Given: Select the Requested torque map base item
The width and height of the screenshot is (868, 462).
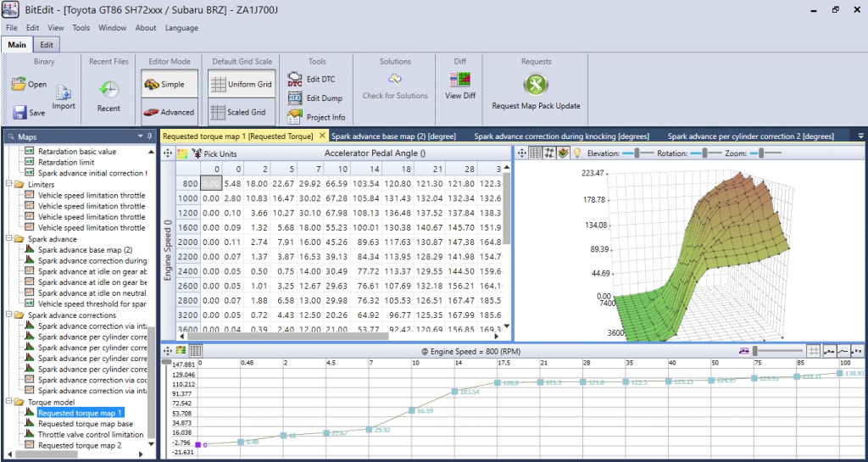Looking at the screenshot, I should click(x=86, y=424).
